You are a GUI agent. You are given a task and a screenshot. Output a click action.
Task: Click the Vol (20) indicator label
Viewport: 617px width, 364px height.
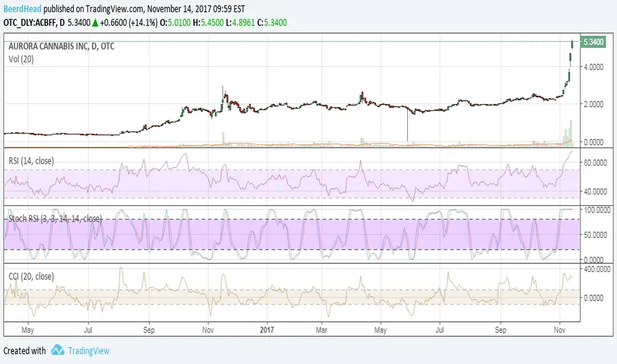(x=21, y=60)
